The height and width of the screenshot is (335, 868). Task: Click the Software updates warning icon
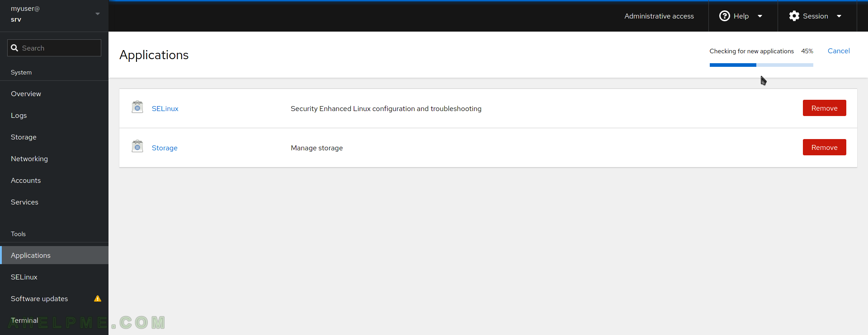tap(98, 298)
